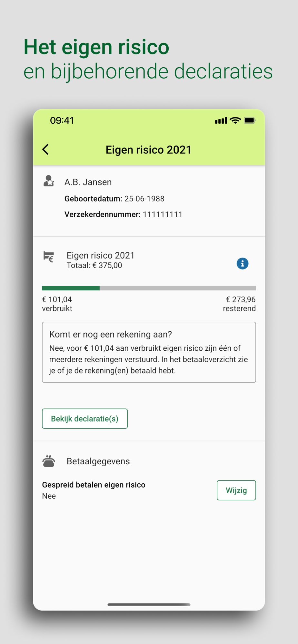This screenshot has height=644, width=298.
Task: Tap the euro cart eigen risico icon
Action: click(x=49, y=257)
